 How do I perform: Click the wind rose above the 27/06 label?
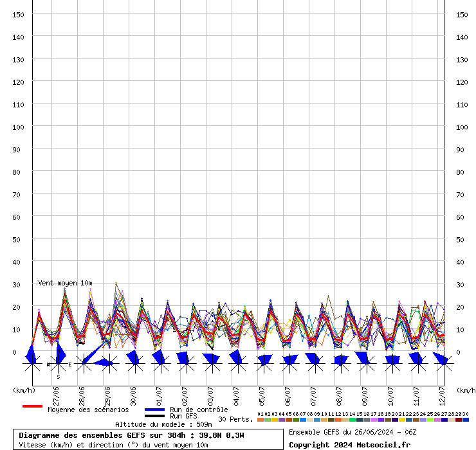coord(58,363)
